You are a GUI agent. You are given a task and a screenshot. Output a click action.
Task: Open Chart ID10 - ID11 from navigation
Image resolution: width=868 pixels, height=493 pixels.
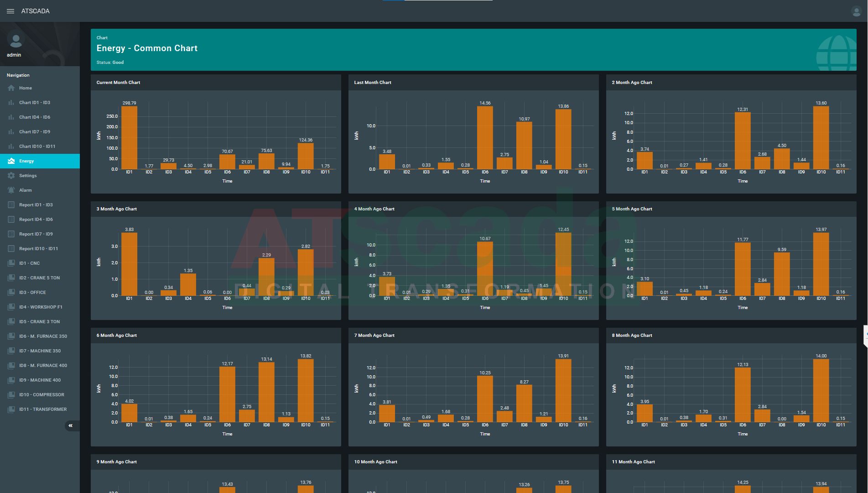[37, 147]
